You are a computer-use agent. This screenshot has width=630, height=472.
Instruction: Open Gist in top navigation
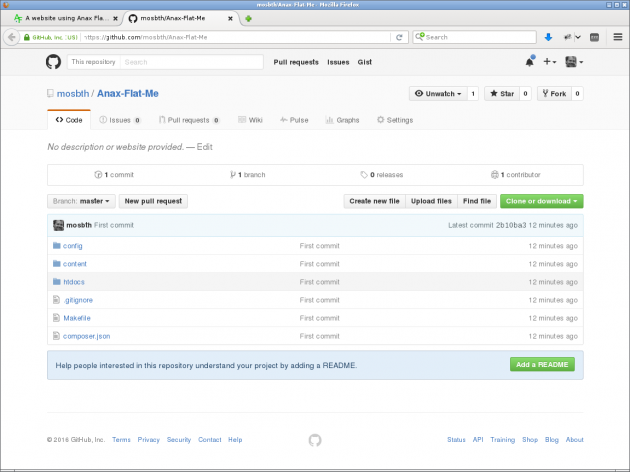click(x=365, y=62)
